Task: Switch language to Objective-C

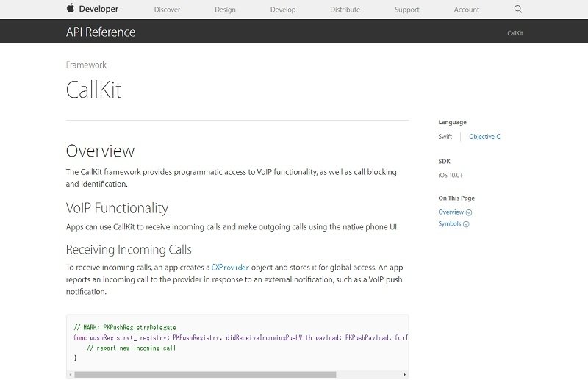Action: pyautogui.click(x=484, y=137)
